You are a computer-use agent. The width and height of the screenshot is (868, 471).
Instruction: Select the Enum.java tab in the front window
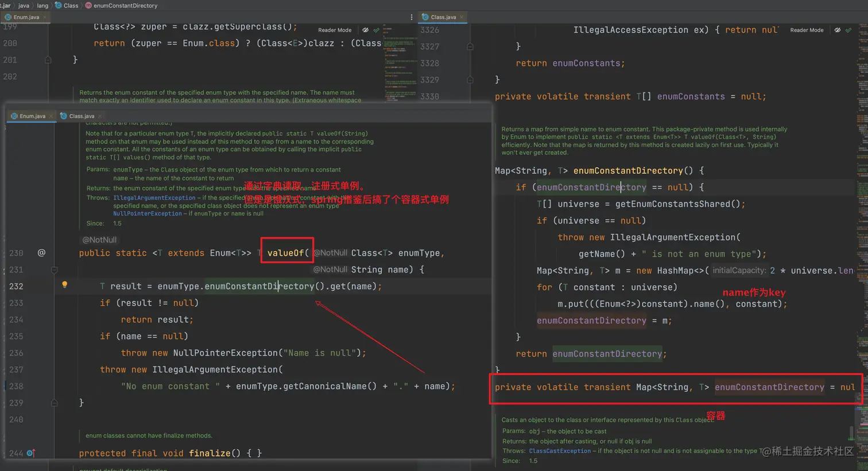coord(32,116)
